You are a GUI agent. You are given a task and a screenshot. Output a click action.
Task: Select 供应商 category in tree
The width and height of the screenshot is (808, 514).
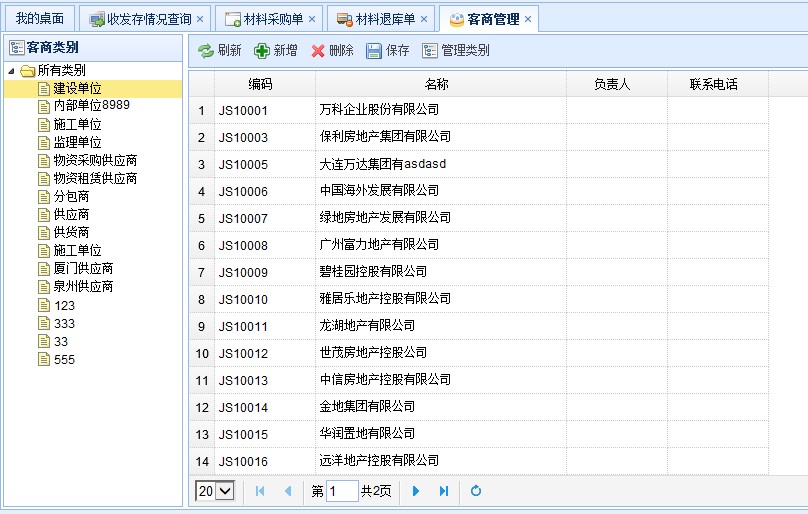71,214
